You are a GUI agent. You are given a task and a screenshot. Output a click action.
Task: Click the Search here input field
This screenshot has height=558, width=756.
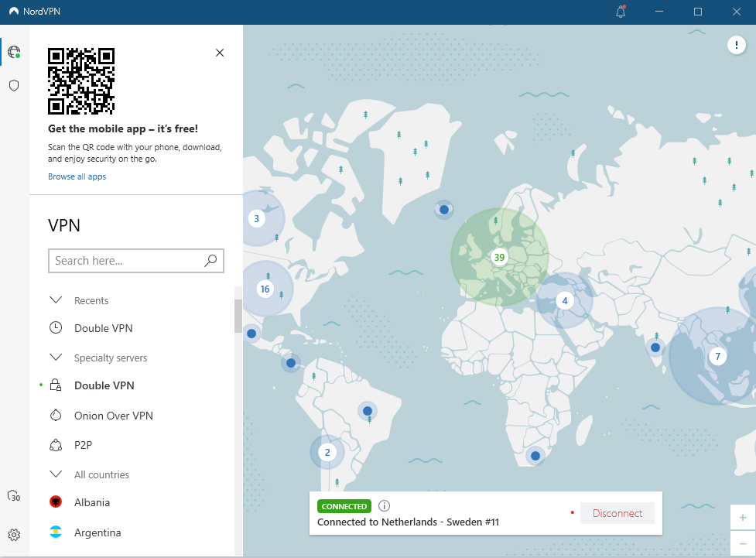point(124,261)
